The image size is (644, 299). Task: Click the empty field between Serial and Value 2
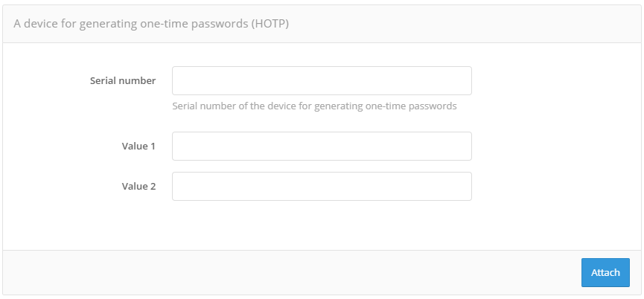point(322,146)
